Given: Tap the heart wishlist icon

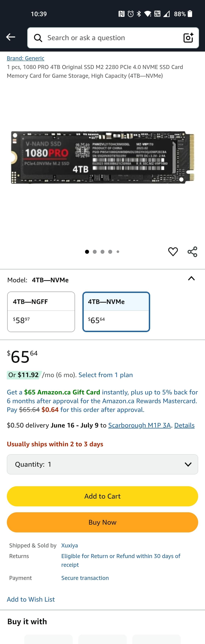Looking at the screenshot, I should tap(173, 251).
